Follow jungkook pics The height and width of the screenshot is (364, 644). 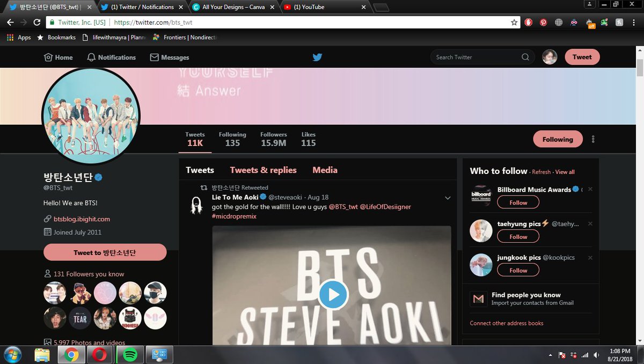[x=518, y=271]
